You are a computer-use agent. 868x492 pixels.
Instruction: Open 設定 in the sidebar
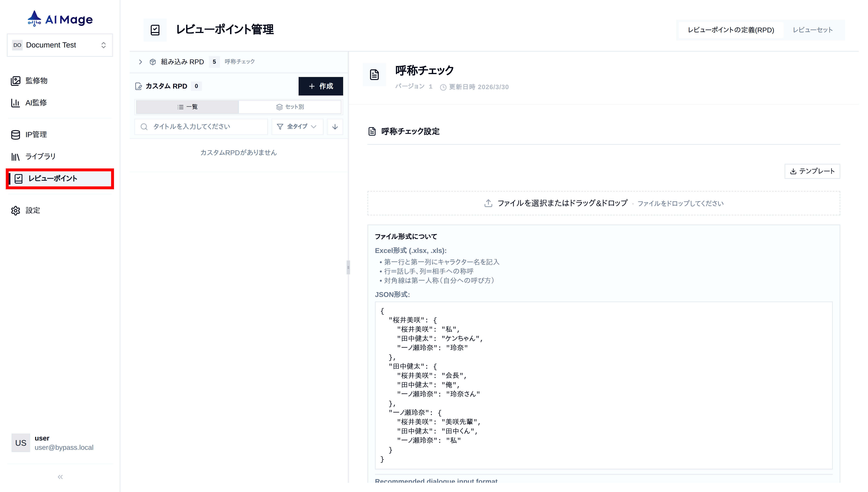coord(60,210)
